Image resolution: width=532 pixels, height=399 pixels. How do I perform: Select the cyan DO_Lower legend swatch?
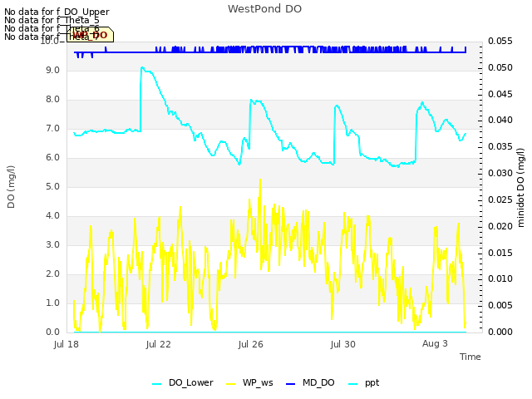pyautogui.click(x=157, y=384)
